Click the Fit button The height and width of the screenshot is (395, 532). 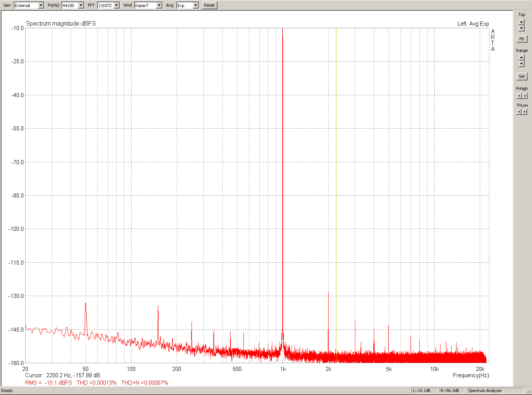tap(522, 39)
